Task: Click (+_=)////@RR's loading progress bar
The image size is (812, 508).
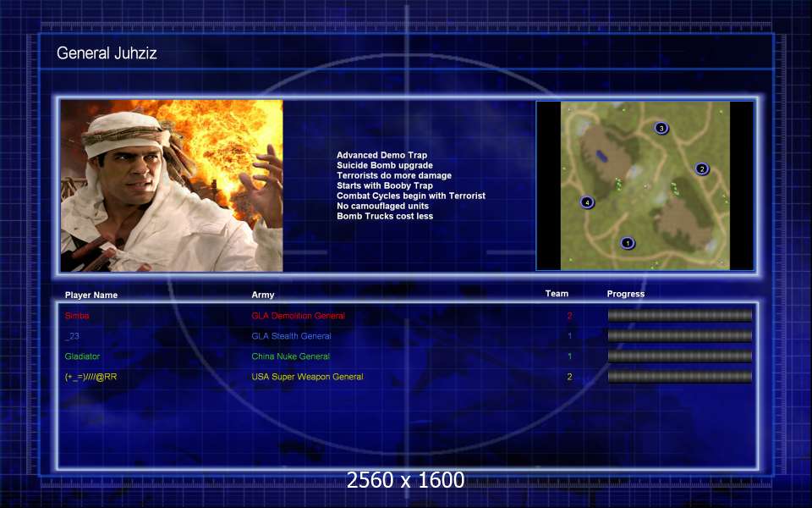Action: pos(679,376)
